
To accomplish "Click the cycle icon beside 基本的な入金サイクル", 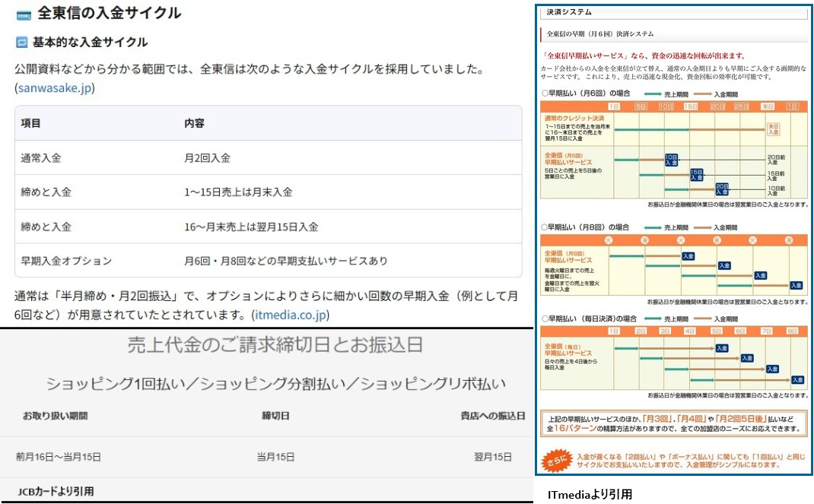I will tap(22, 42).
